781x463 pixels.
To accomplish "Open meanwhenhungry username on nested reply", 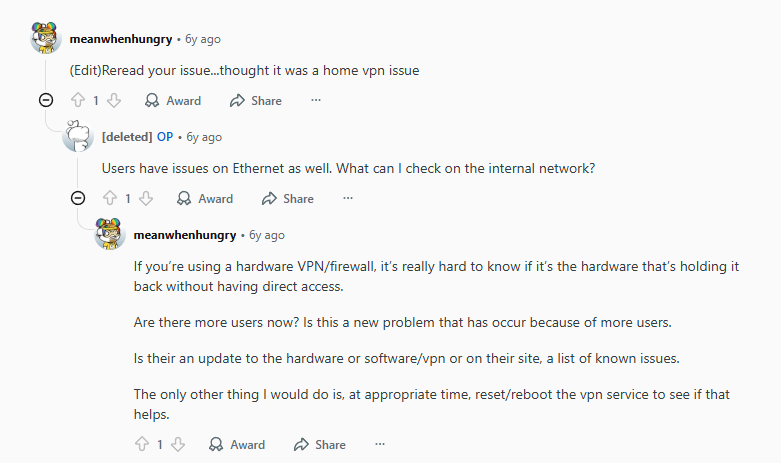I will tap(185, 235).
